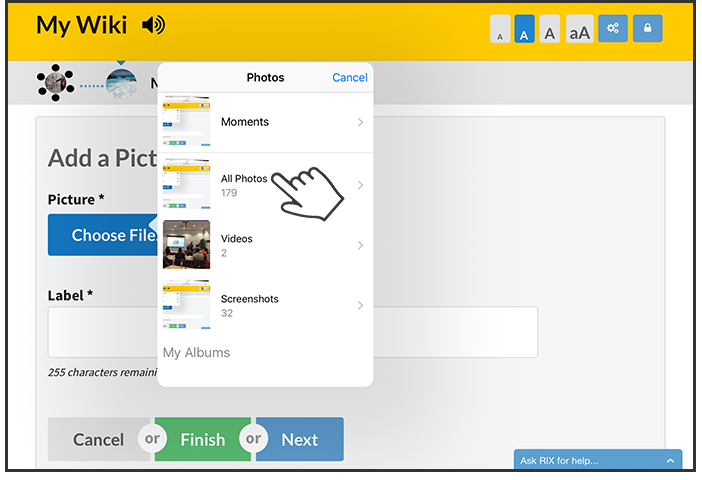This screenshot has width=702, height=480.
Task: Expand the Screenshots album chevron
Action: [360, 305]
